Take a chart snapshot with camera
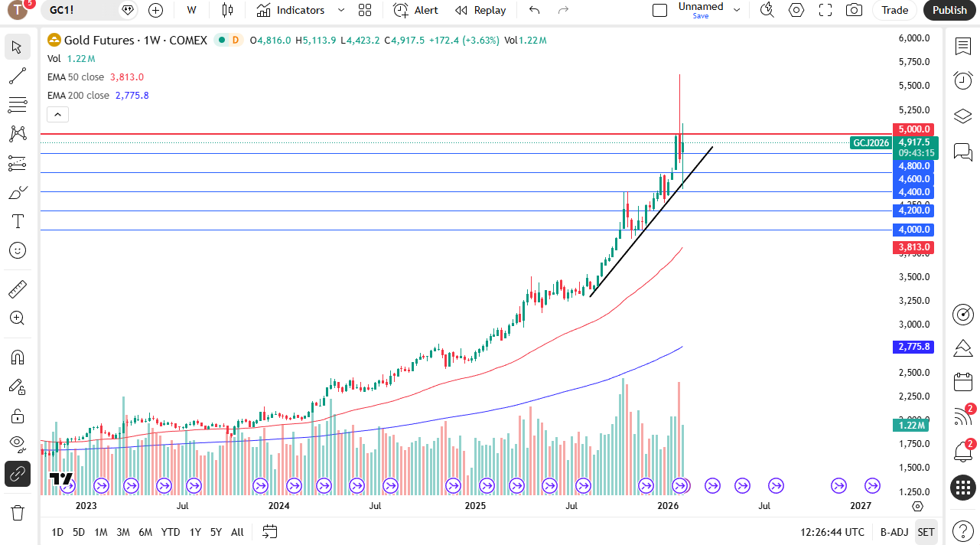 point(854,10)
